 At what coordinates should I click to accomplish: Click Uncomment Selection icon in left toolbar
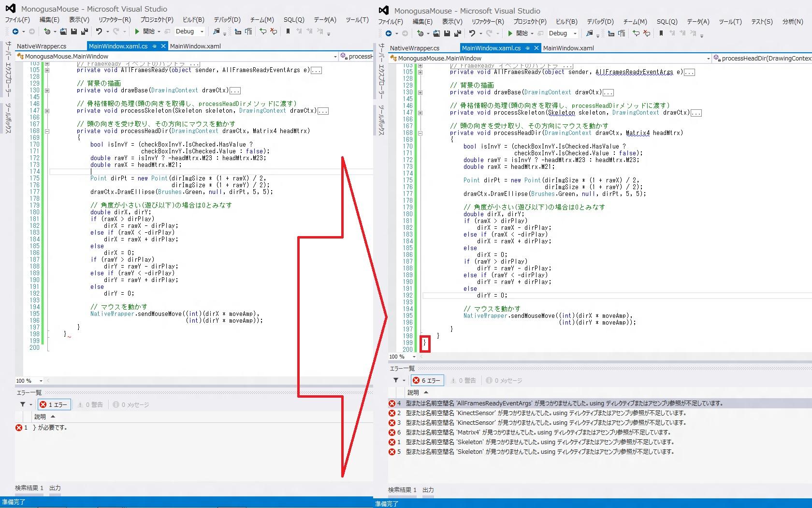point(274,31)
